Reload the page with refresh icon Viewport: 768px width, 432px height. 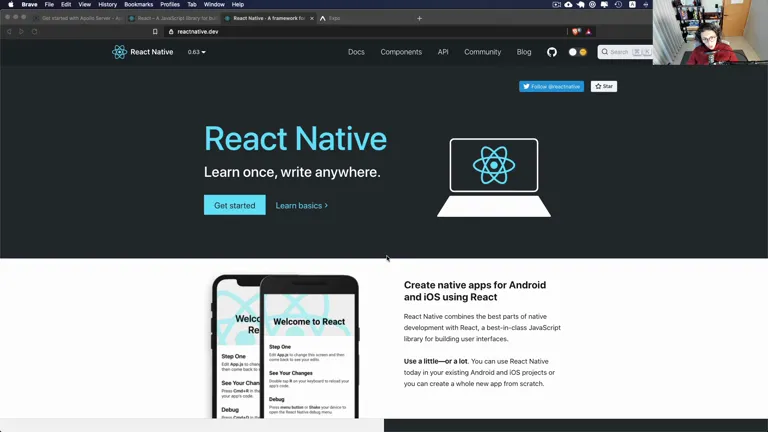coord(34,31)
